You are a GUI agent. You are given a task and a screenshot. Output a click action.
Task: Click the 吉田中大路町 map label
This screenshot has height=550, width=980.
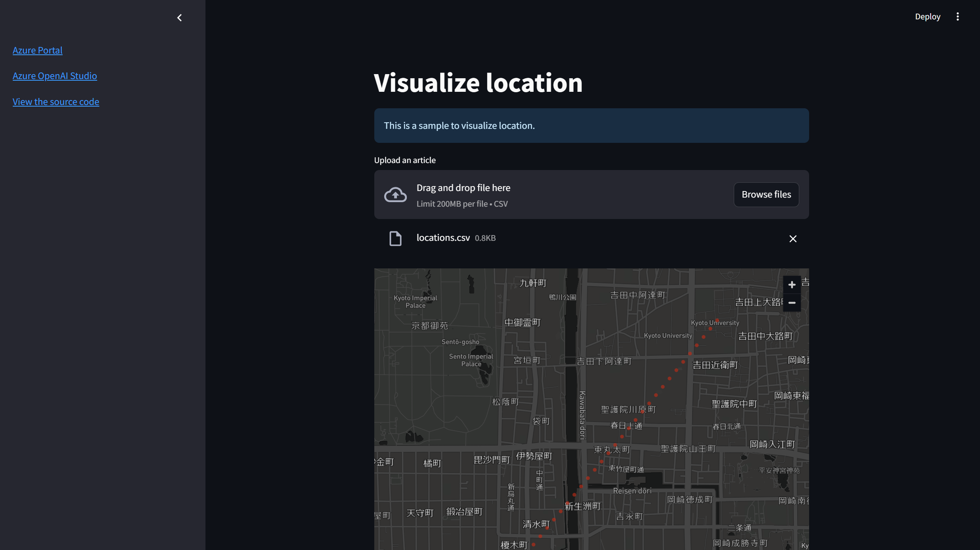click(x=765, y=336)
